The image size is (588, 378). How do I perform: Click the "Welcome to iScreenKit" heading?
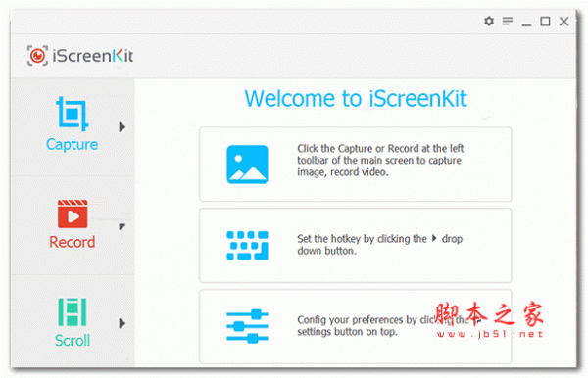(x=356, y=99)
